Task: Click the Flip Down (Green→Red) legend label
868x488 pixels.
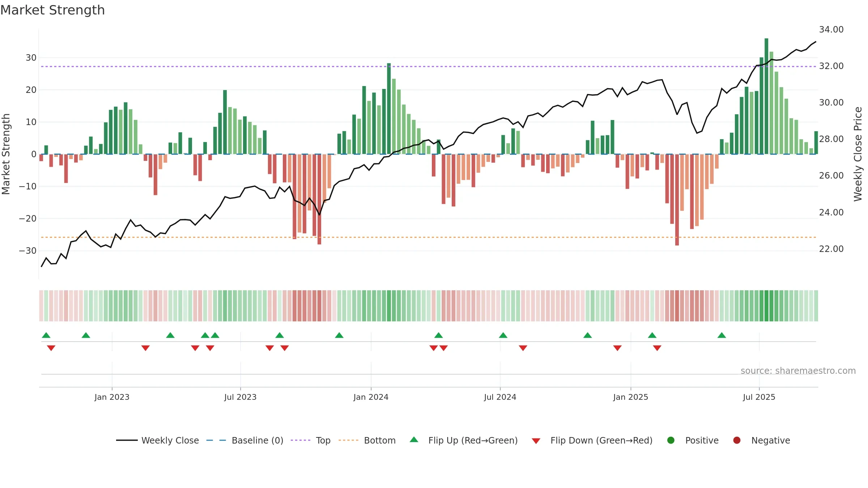Action: point(601,440)
